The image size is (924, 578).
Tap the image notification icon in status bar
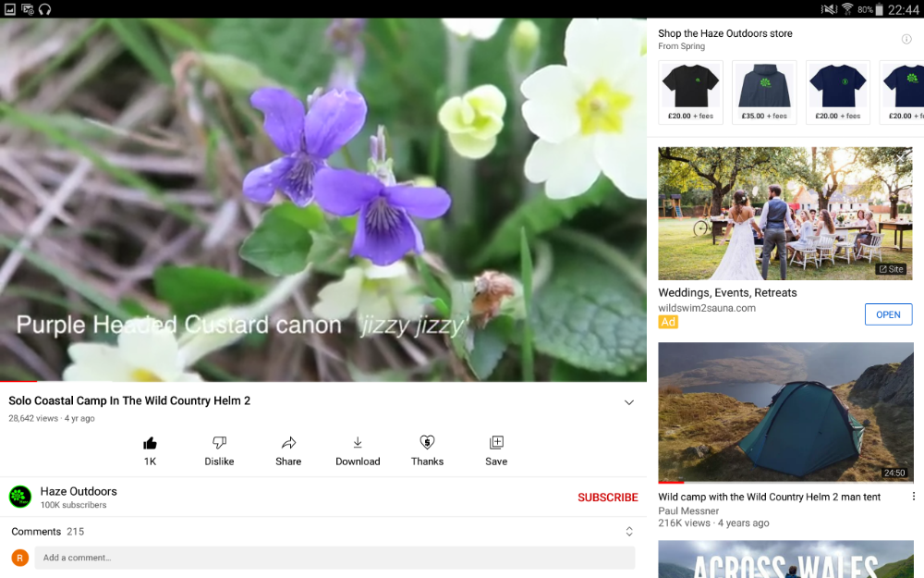pyautogui.click(x=10, y=9)
